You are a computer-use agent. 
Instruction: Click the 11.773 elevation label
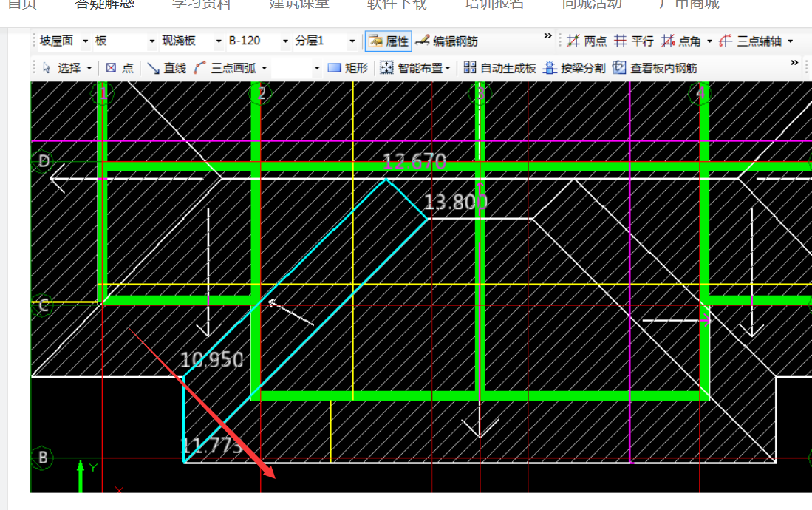pyautogui.click(x=211, y=446)
